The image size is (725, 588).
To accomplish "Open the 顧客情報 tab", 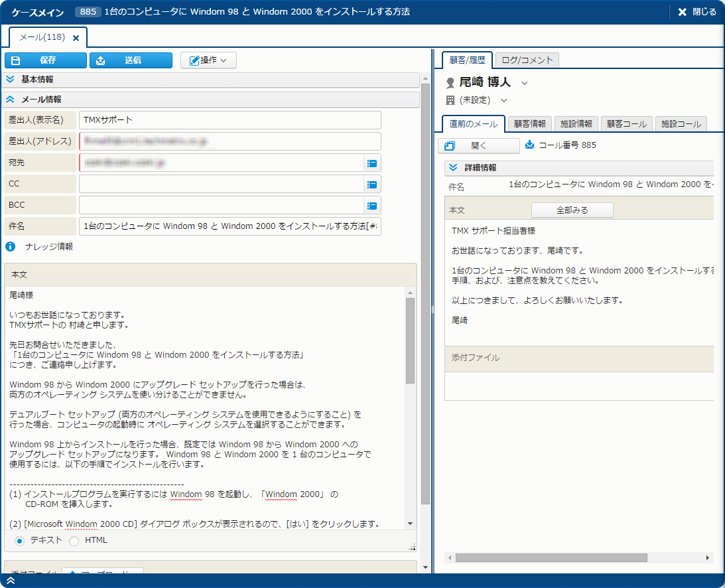I will coord(529,124).
